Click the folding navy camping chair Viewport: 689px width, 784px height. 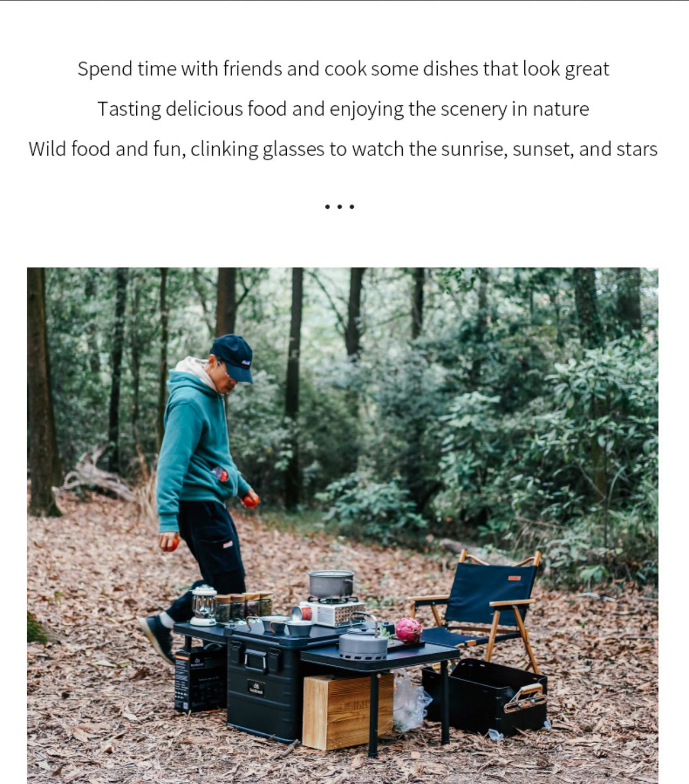(x=475, y=610)
